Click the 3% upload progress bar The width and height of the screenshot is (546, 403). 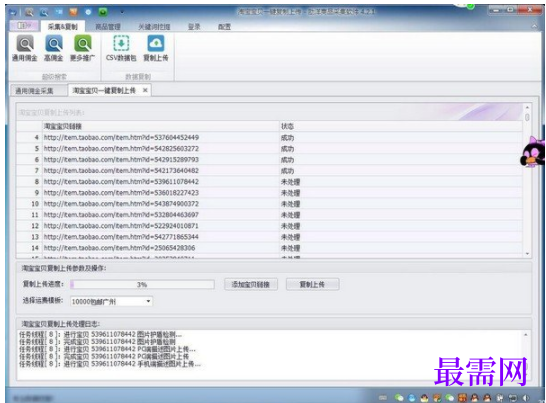click(142, 284)
